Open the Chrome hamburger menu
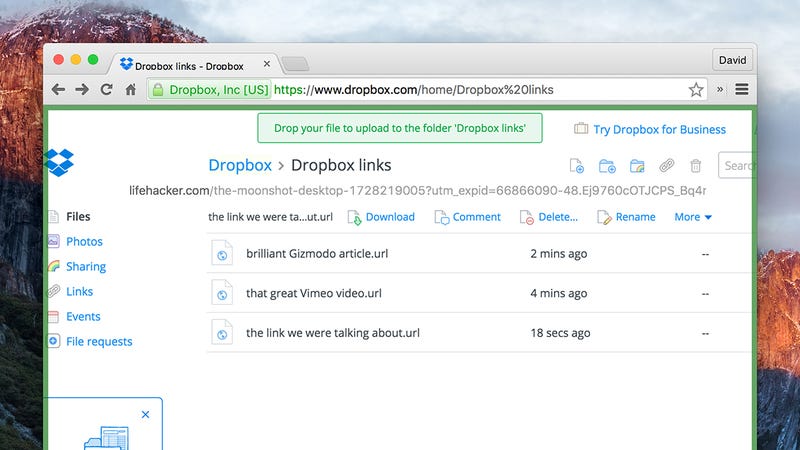This screenshot has width=800, height=450. coord(742,89)
